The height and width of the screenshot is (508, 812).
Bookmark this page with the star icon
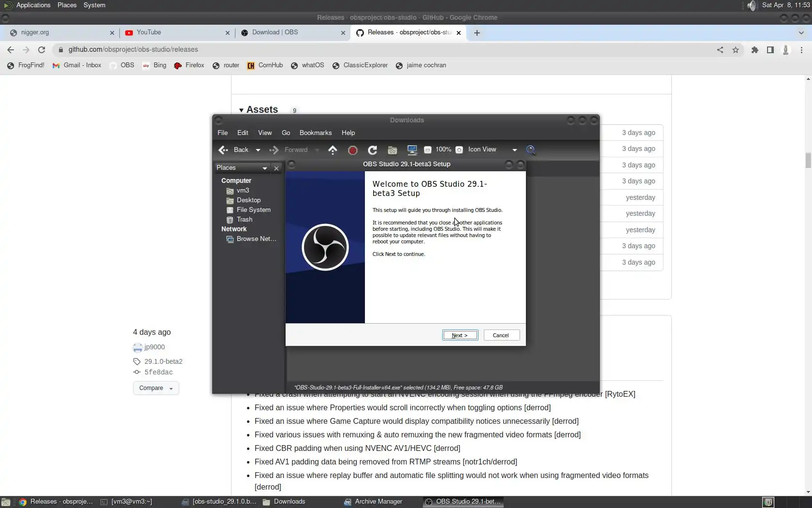(x=736, y=50)
